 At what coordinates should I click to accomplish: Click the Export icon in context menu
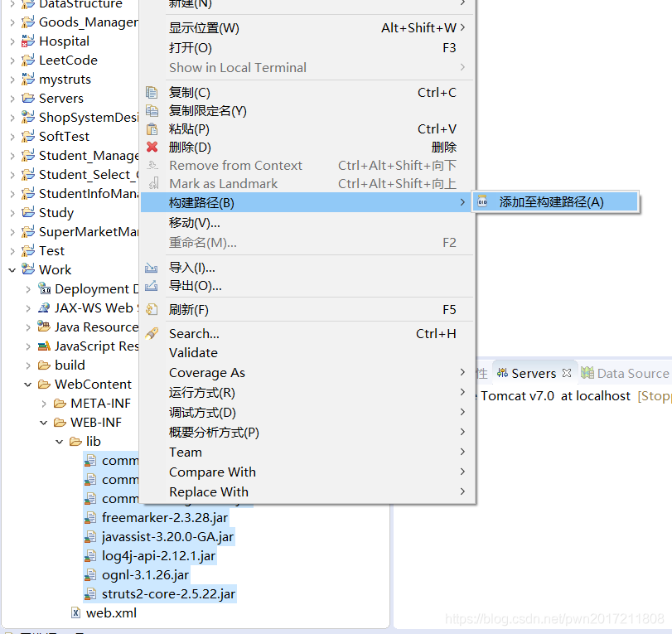click(152, 286)
